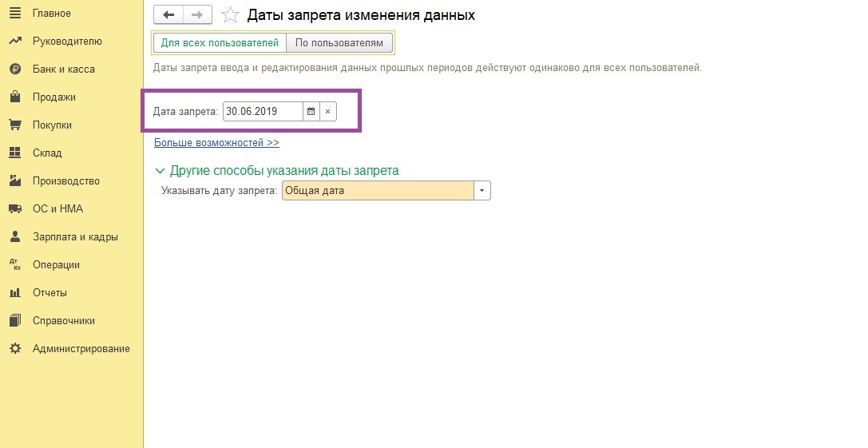Image resolution: width=868 pixels, height=448 pixels.
Task: Select Для всех пользователей toggle
Action: coord(220,42)
